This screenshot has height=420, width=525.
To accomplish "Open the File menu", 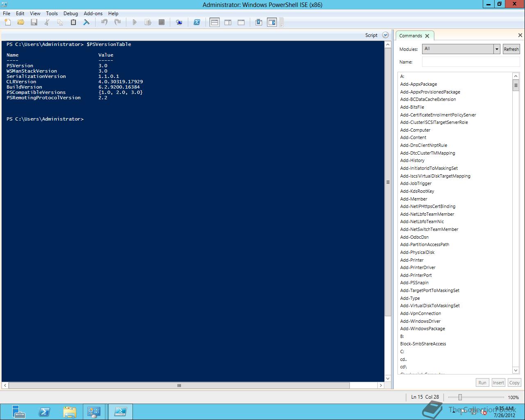I will tap(7, 13).
